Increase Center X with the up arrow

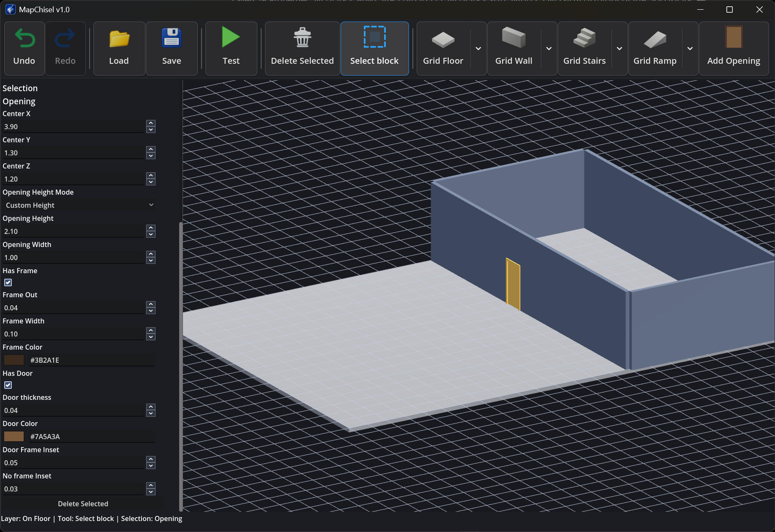tap(151, 123)
